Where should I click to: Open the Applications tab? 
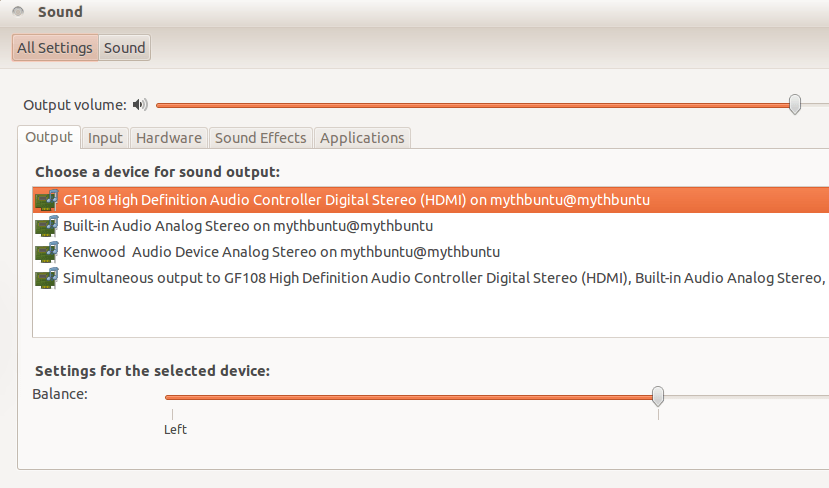362,138
